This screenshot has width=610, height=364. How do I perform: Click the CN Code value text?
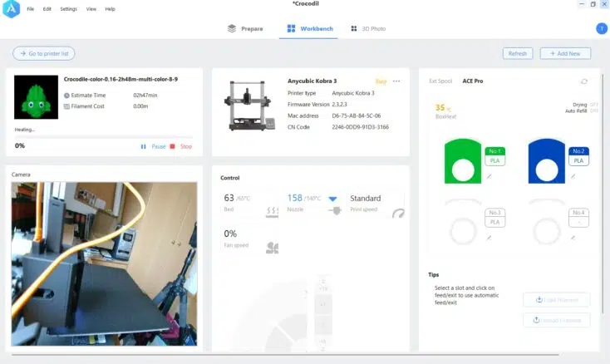pyautogui.click(x=360, y=127)
